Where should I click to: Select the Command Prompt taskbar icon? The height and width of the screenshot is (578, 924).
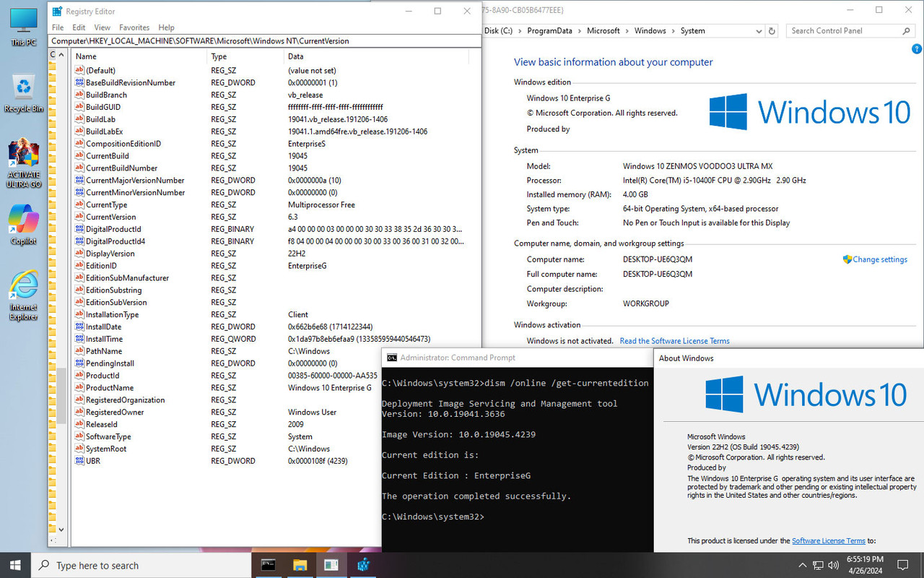tap(268, 565)
